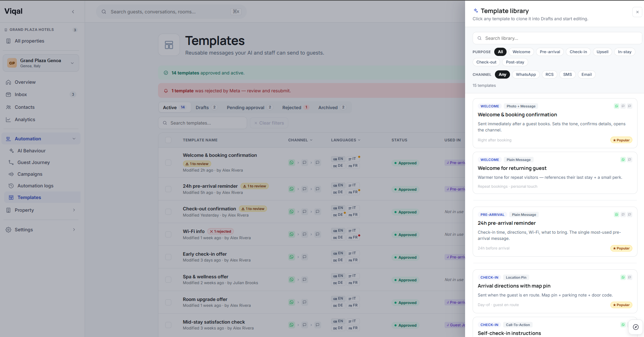Screen dimensions: 644x337
Task: Filter library by Pre-arrival purpose
Action: [x=550, y=52]
